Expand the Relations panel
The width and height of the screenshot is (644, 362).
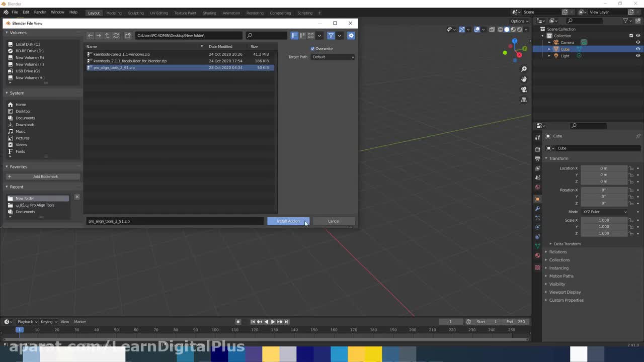pos(557,252)
